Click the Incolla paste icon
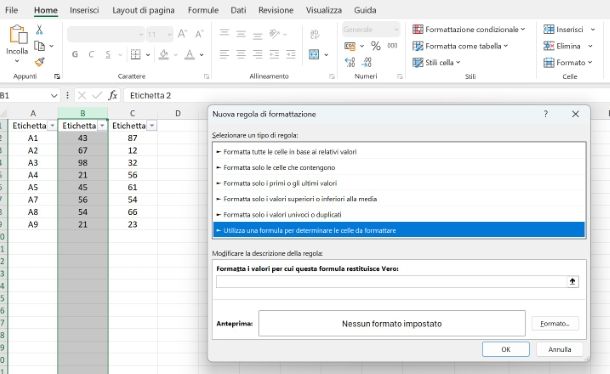This screenshot has width=610, height=374. [18, 34]
